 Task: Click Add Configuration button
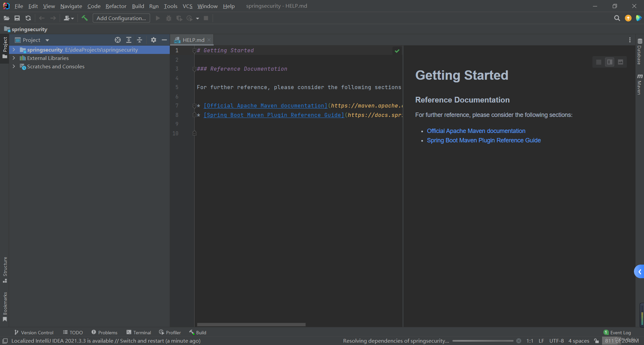pos(121,18)
